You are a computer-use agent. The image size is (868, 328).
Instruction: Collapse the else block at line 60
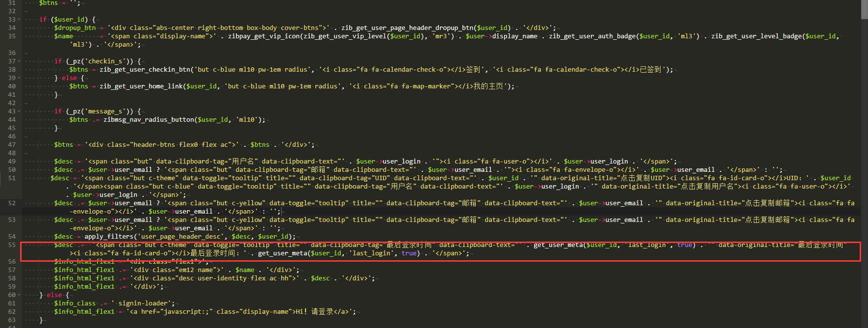coord(19,295)
